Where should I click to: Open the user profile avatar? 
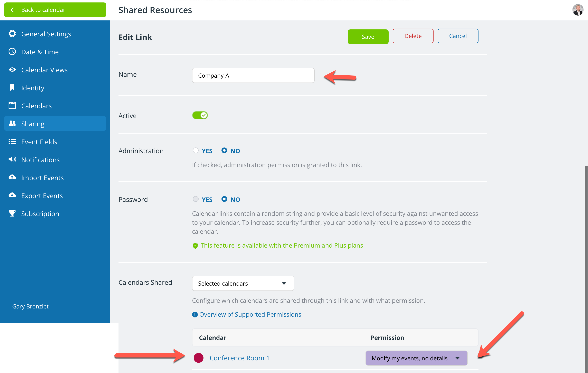[x=578, y=10]
